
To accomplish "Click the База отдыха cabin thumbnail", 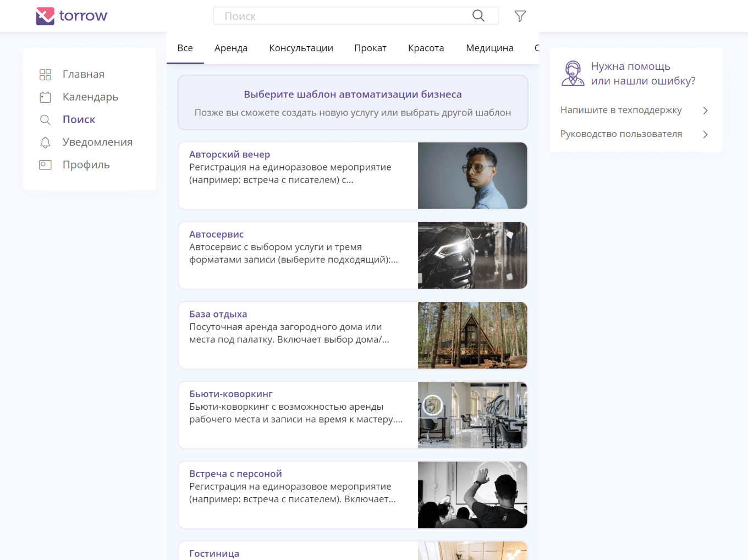I will [x=472, y=335].
